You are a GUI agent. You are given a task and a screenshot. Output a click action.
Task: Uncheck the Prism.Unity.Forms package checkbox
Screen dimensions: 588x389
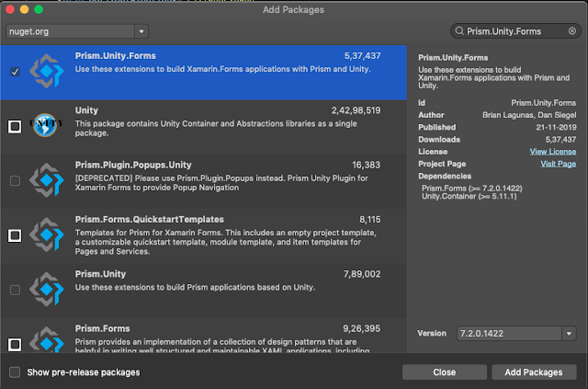point(15,72)
